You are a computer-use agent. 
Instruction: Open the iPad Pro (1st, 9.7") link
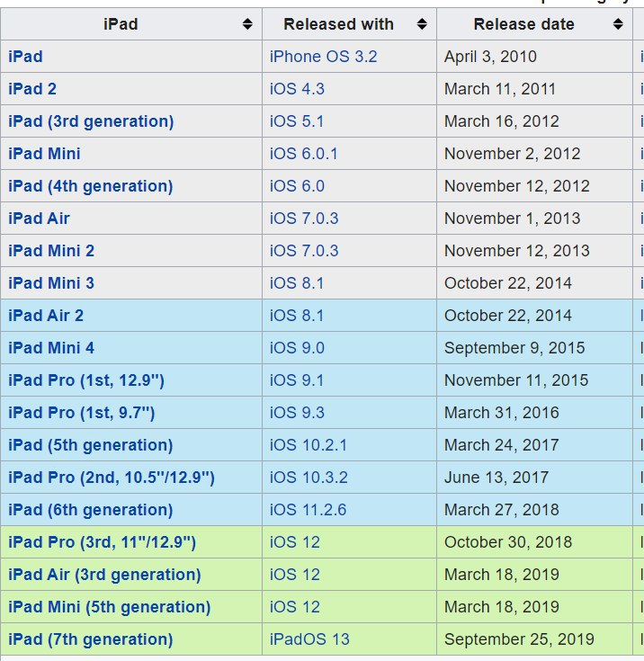click(x=81, y=413)
